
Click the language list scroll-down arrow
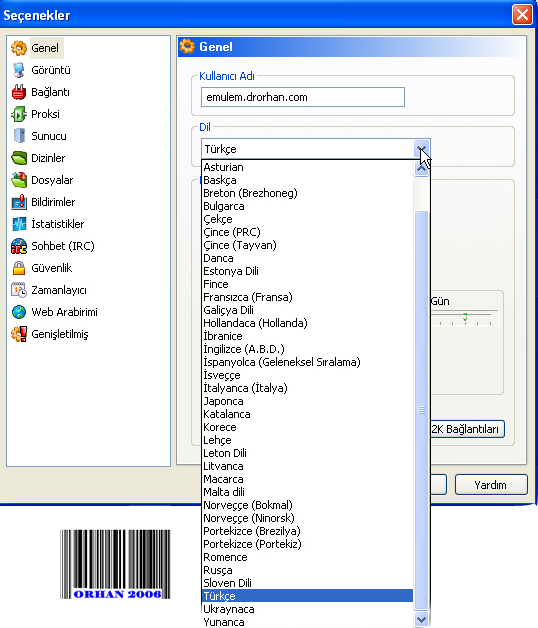point(421,620)
